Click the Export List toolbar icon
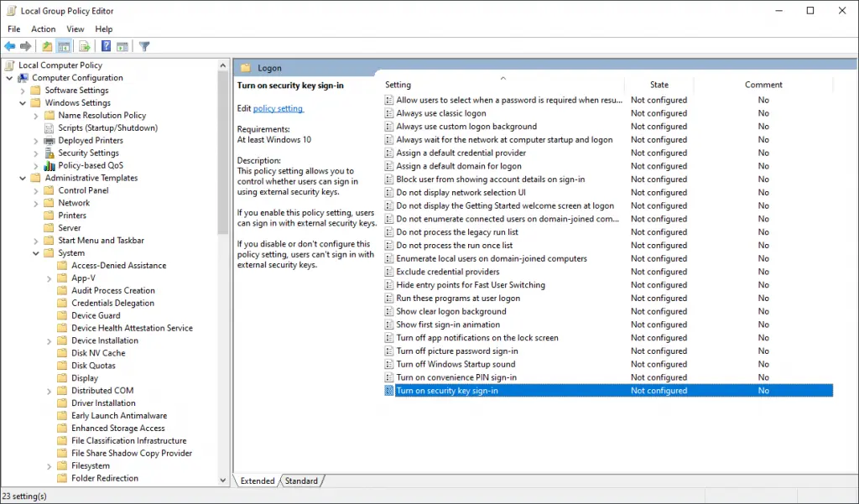Image resolution: width=859 pixels, height=504 pixels. (85, 46)
